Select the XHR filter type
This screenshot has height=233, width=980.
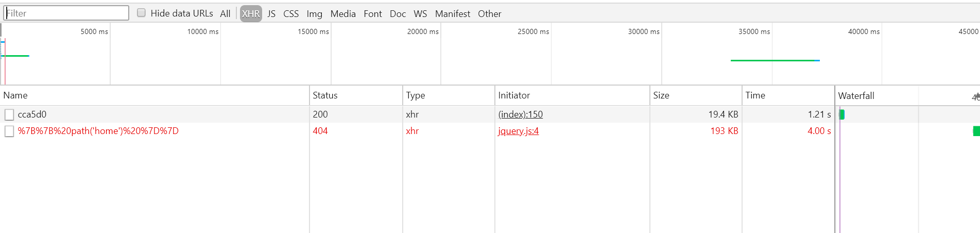coord(251,14)
